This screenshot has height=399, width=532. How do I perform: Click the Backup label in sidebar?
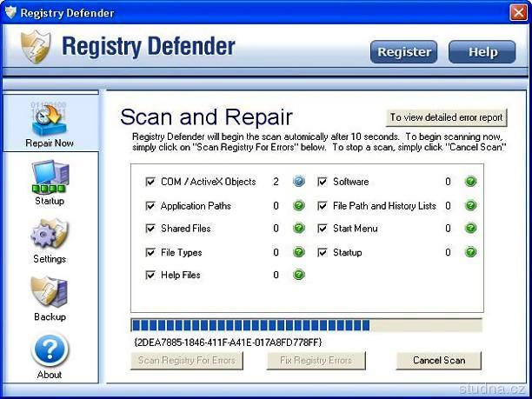click(x=50, y=316)
